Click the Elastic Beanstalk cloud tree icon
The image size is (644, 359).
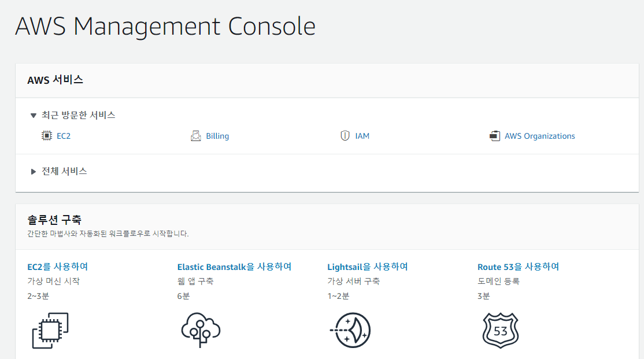tap(201, 330)
